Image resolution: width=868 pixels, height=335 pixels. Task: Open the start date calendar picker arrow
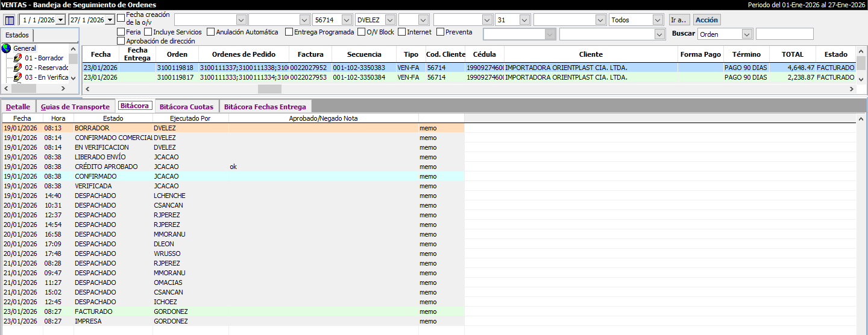60,20
